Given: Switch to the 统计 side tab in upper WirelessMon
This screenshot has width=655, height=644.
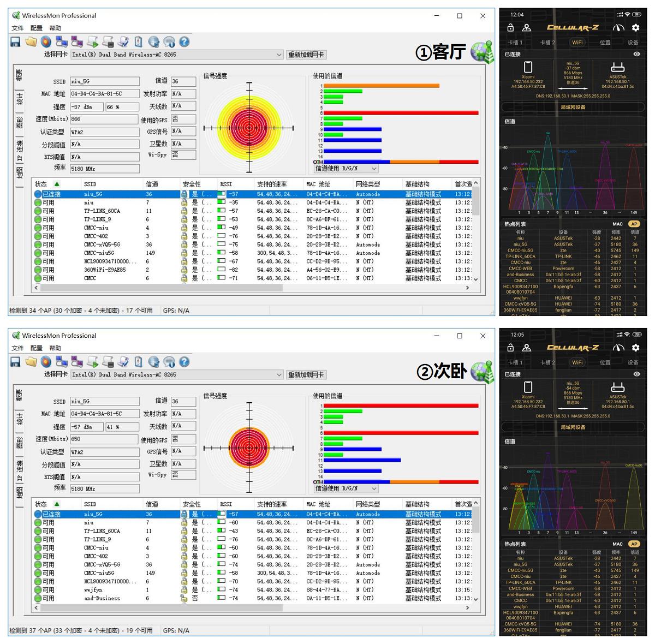Looking at the screenshot, I should (x=19, y=99).
